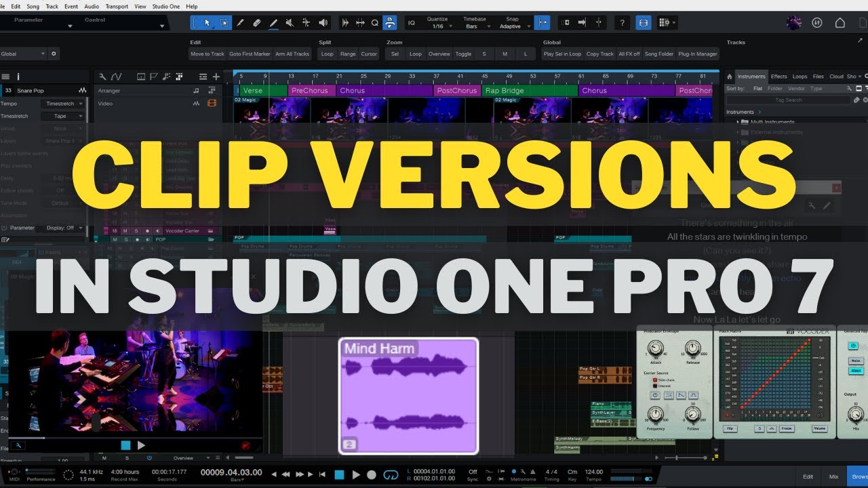The image size is (868, 488).
Task: Select the Bend tool
Action: coord(307,22)
